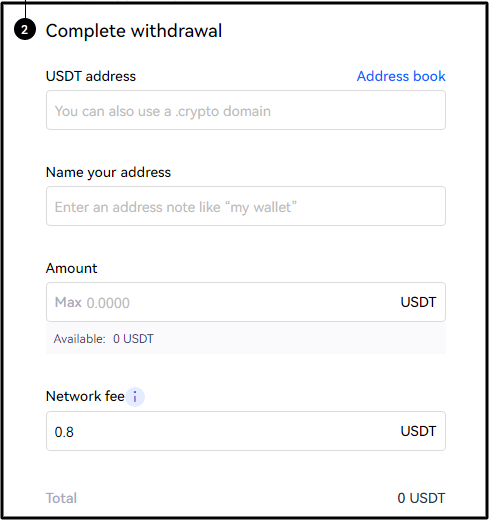Click the Max 0.0000 placeholder text
This screenshot has height=521, width=490.
point(92,303)
